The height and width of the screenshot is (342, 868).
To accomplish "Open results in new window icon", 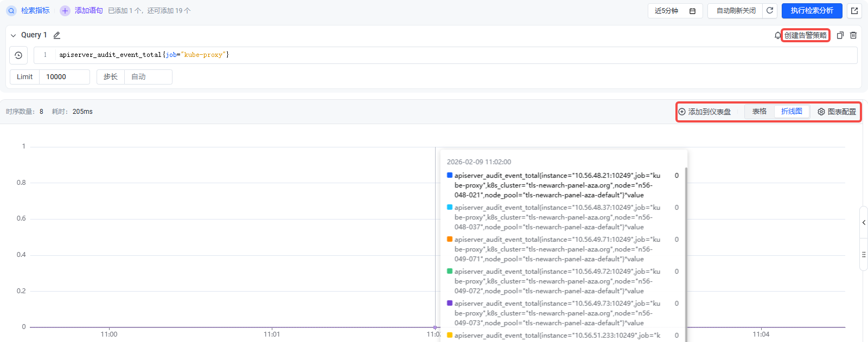I will click(854, 11).
